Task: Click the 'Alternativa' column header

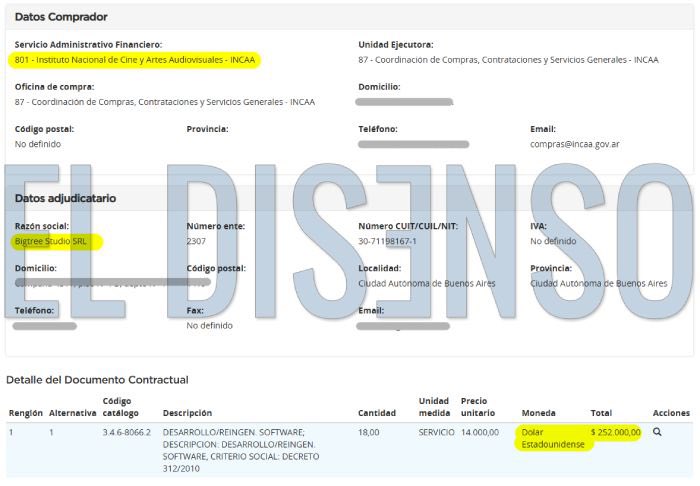Action: (x=72, y=413)
